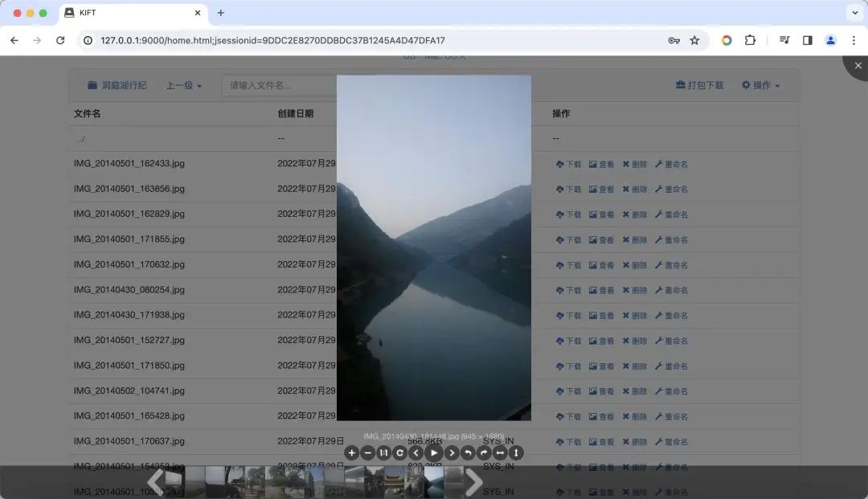
Task: Zoom in with the plus button
Action: pos(351,453)
